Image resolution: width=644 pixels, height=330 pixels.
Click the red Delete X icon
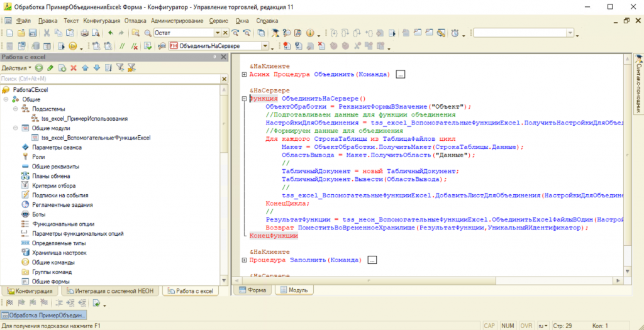pos(74,68)
